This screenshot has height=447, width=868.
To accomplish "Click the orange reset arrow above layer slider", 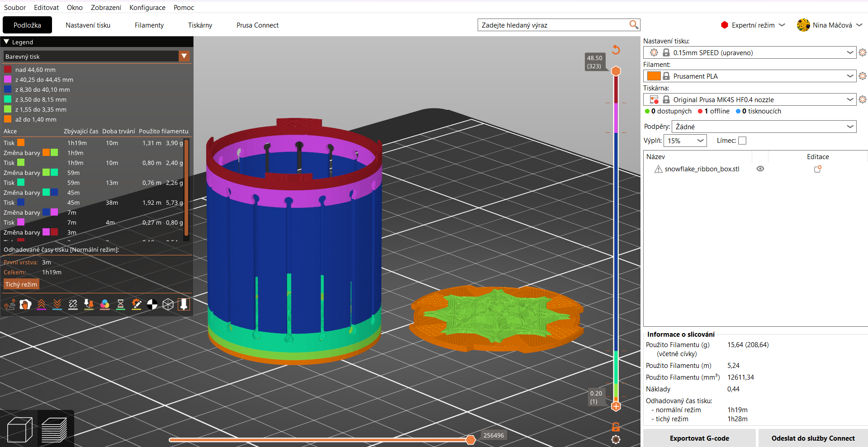I will 616,50.
